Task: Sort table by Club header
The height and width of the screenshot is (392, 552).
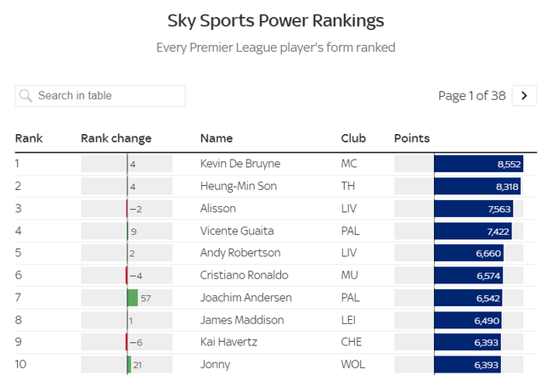Action: 353,138
